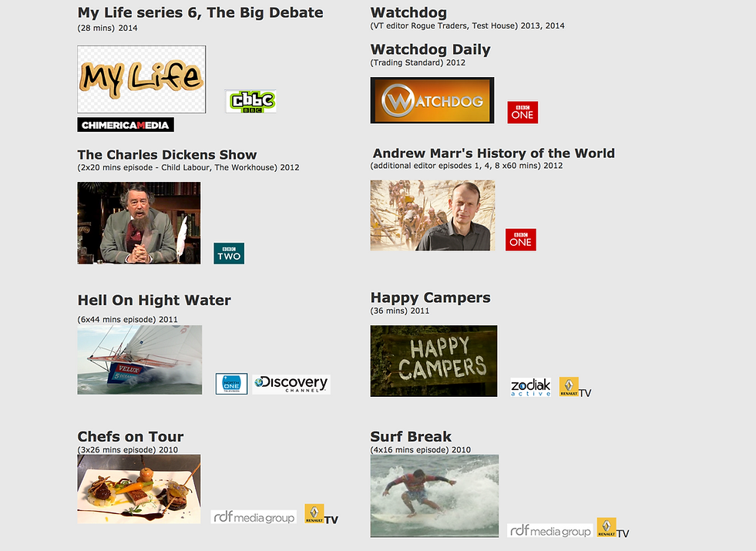Click the Watchdog Daily heading
The width and height of the screenshot is (756, 551).
click(430, 49)
